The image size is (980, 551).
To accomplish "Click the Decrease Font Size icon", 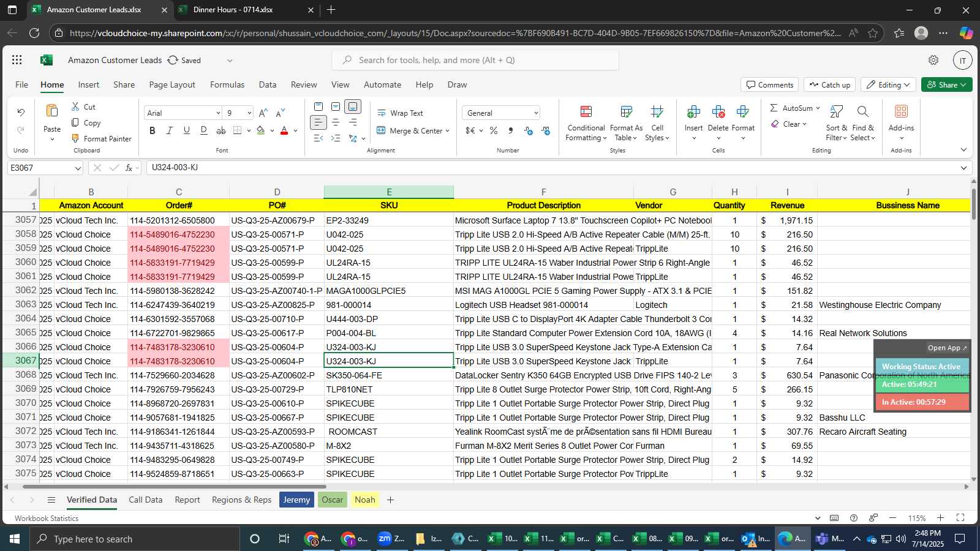I will (x=281, y=113).
